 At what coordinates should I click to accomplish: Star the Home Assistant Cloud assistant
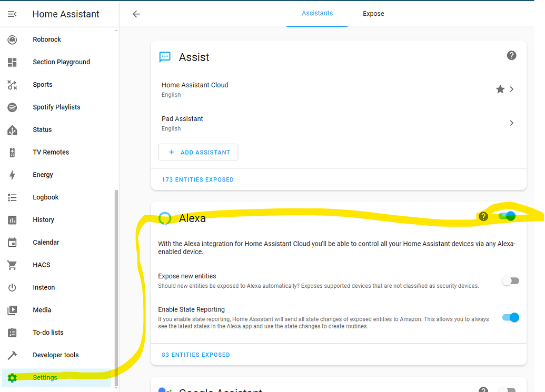tap(500, 89)
